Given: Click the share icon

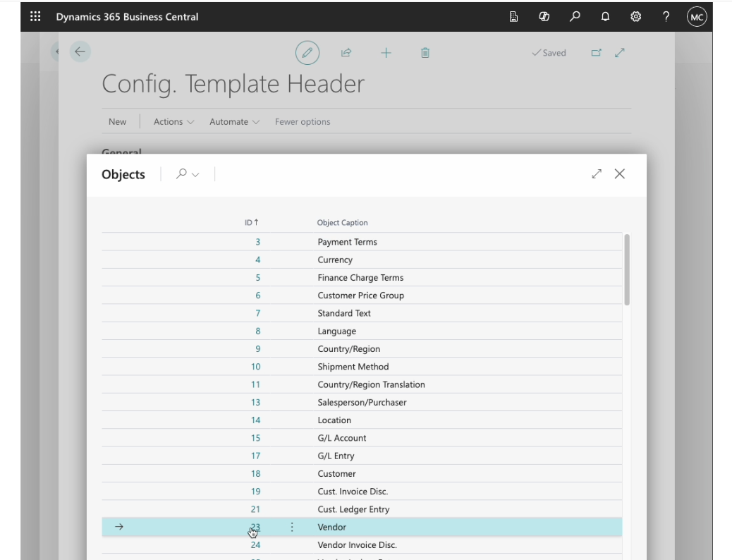Looking at the screenshot, I should click(x=346, y=52).
